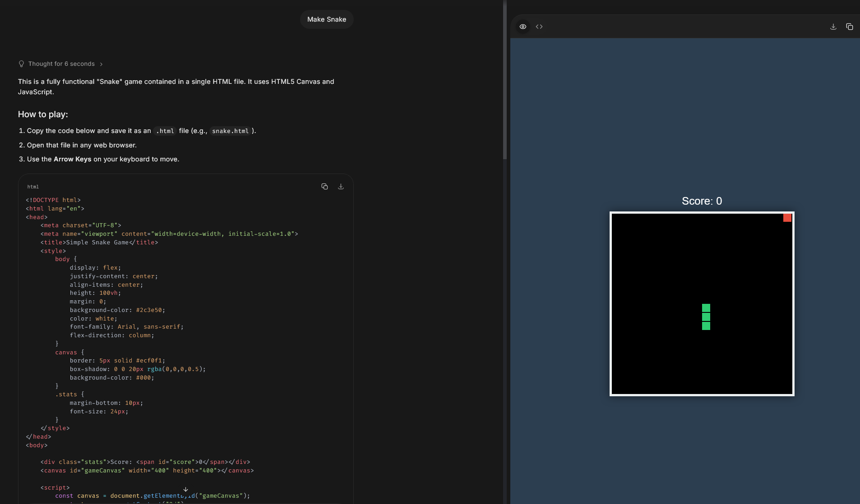This screenshot has width=860, height=504.
Task: Click the 'background-color: #2c3e50;' line
Action: (x=117, y=310)
